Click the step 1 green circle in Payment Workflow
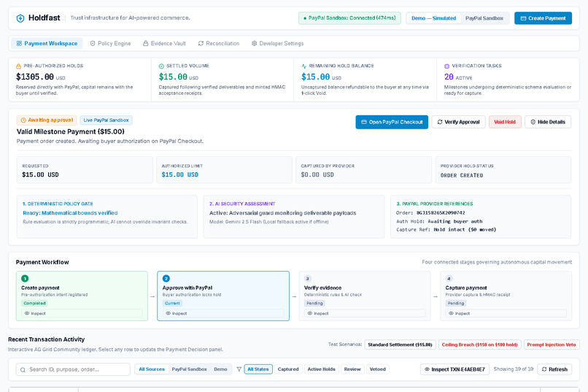Screen dimensions: 588x392 click(x=25, y=278)
